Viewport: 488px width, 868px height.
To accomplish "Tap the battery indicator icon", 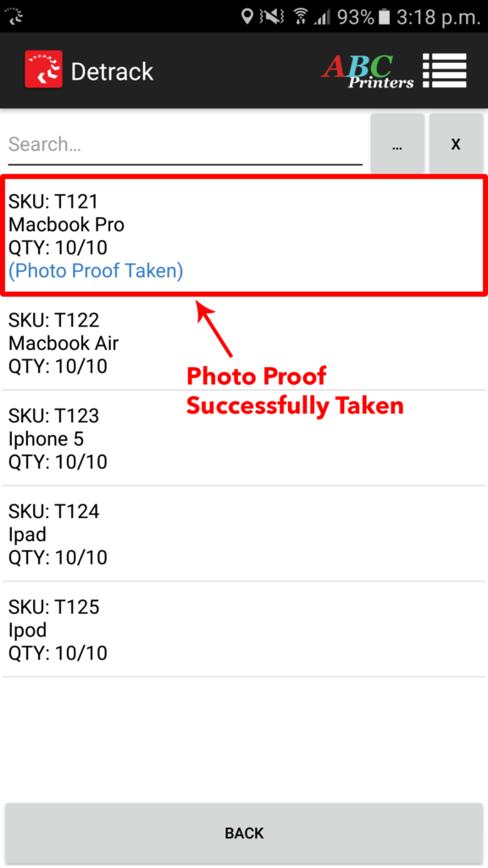I will tap(384, 17).
